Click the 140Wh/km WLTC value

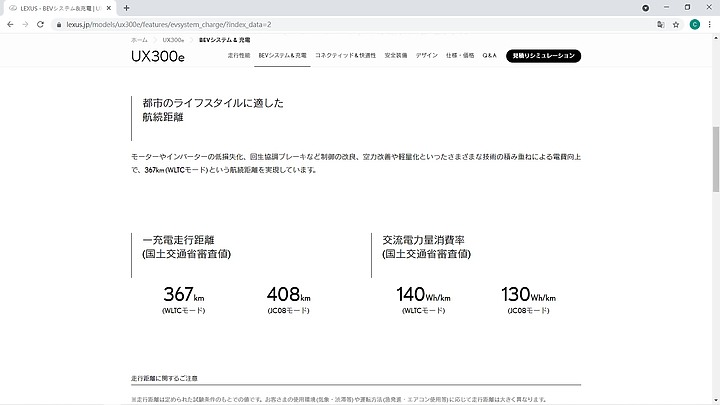(x=423, y=295)
